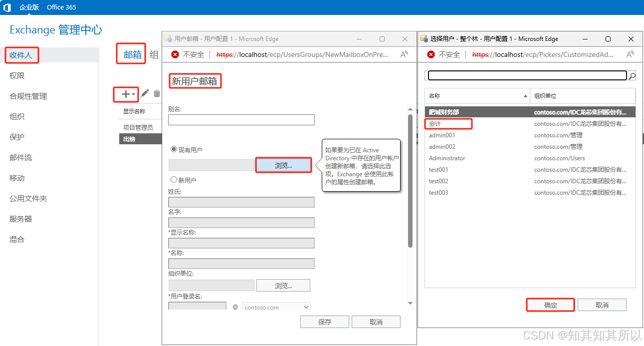Click the pencil edit icon
The width and height of the screenshot is (644, 346).
click(x=145, y=93)
